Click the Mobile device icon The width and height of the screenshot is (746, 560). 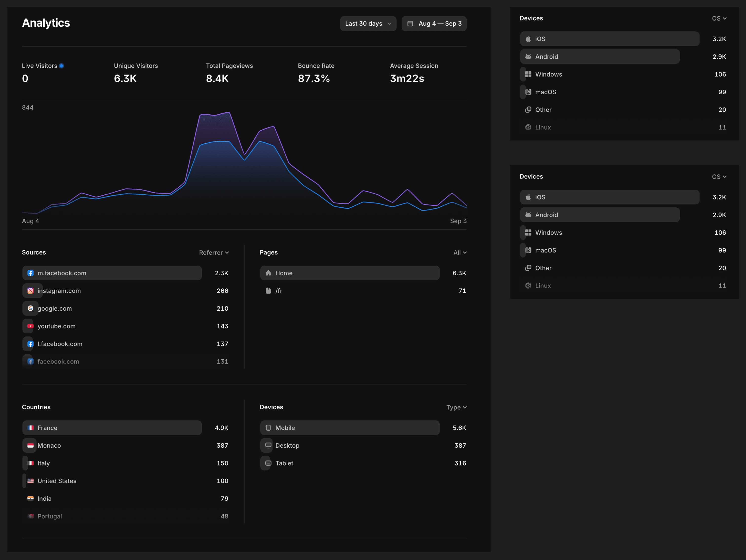pos(268,427)
